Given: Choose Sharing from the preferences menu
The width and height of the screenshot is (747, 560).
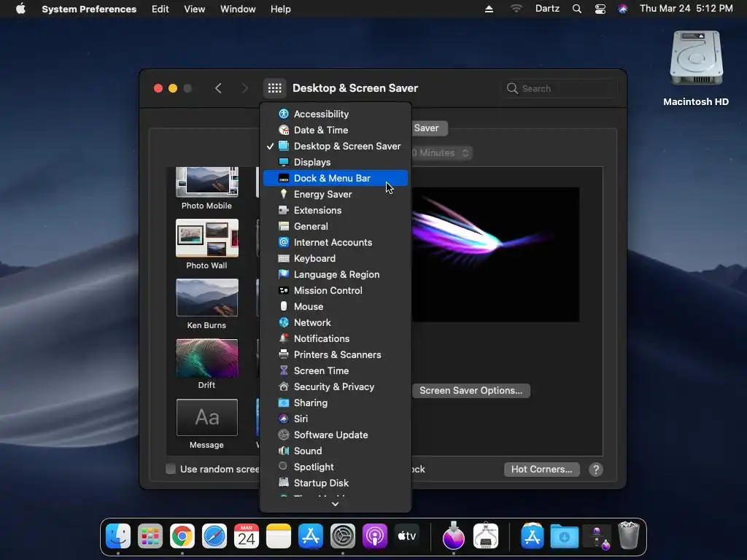Looking at the screenshot, I should click(336, 402).
